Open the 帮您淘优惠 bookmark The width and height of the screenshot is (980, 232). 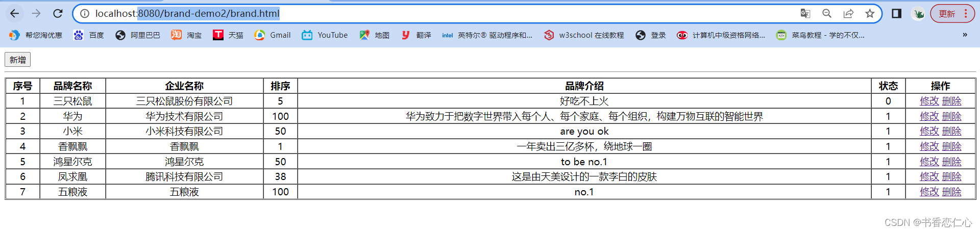[36, 35]
